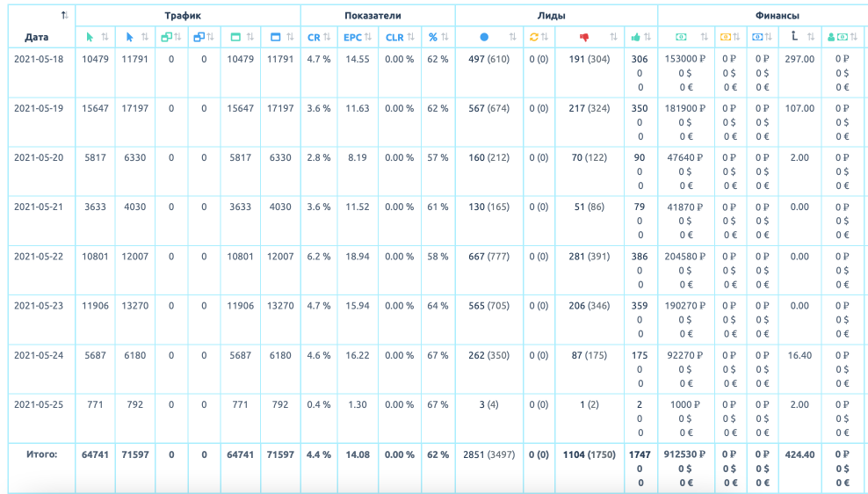Click the 497 (610) leads cell
This screenshot has height=494, width=868.
coord(488,59)
